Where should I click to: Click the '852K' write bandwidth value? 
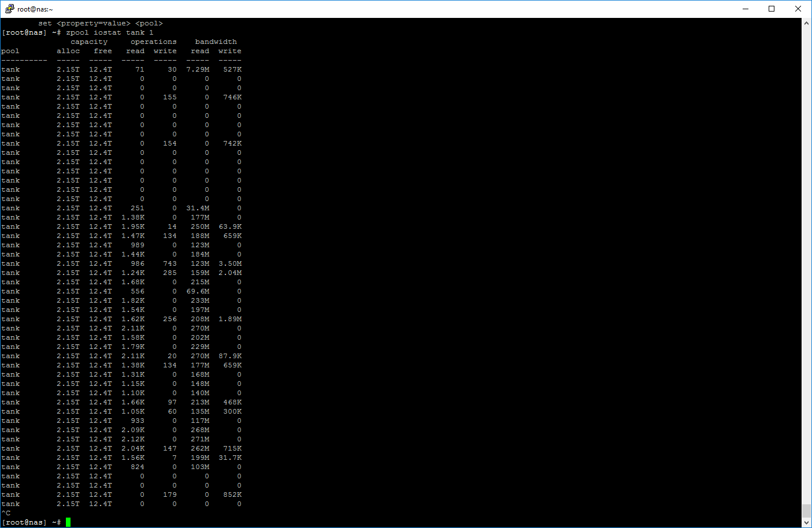[x=232, y=494]
